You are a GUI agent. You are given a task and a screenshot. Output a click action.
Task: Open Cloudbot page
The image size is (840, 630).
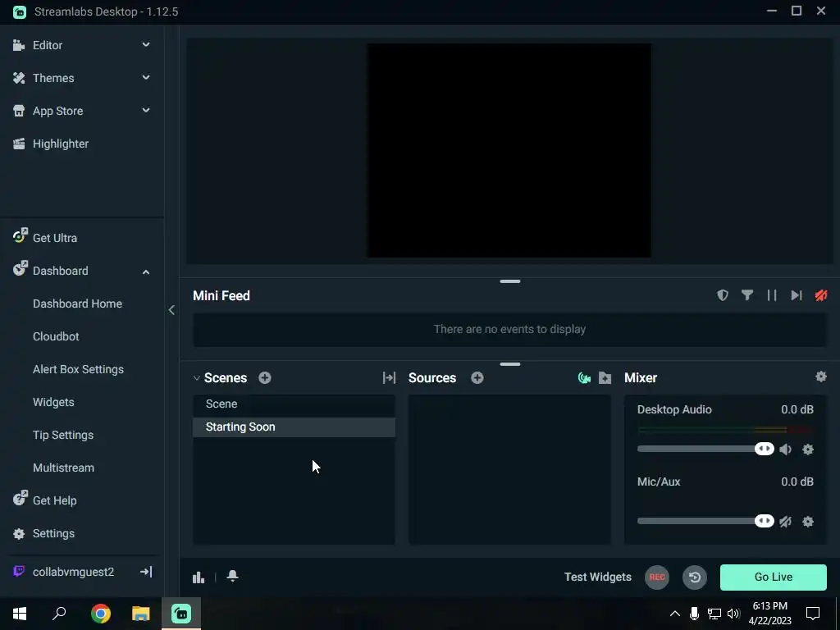[x=57, y=336]
